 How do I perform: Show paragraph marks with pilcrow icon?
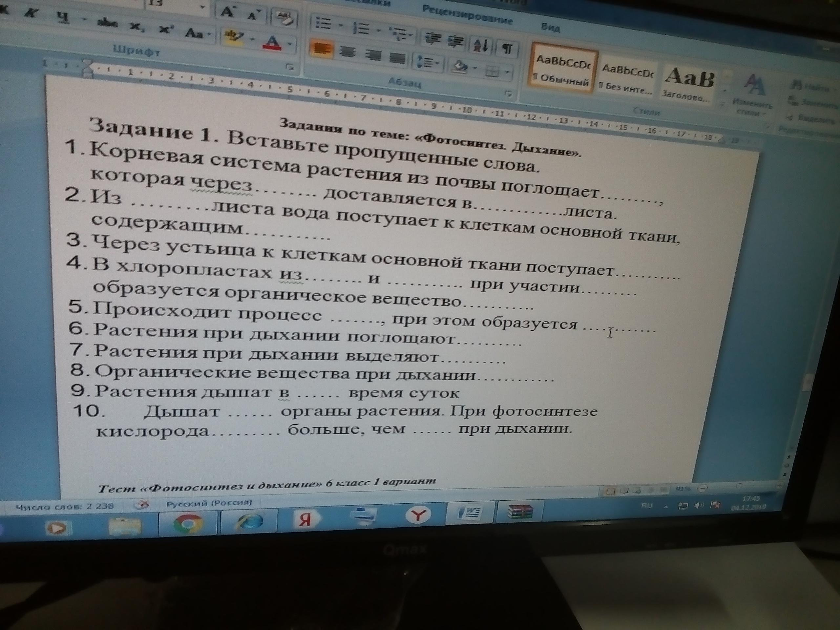(x=507, y=48)
